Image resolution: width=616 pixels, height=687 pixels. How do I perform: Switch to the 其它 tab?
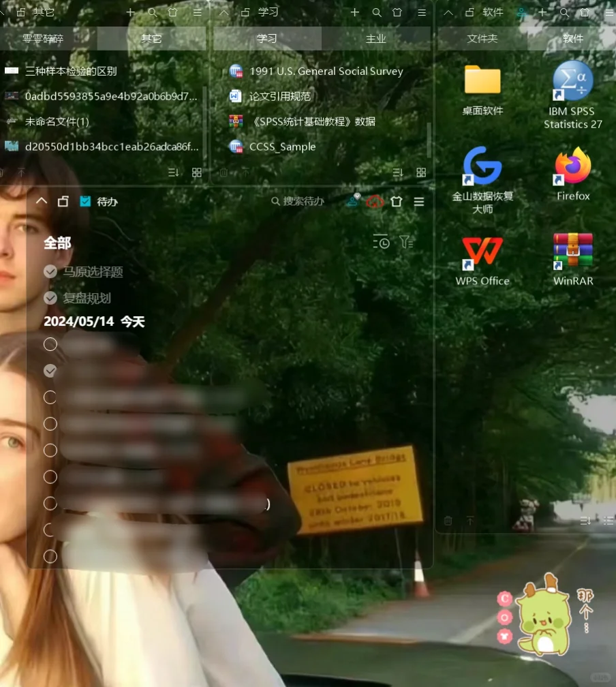151,39
